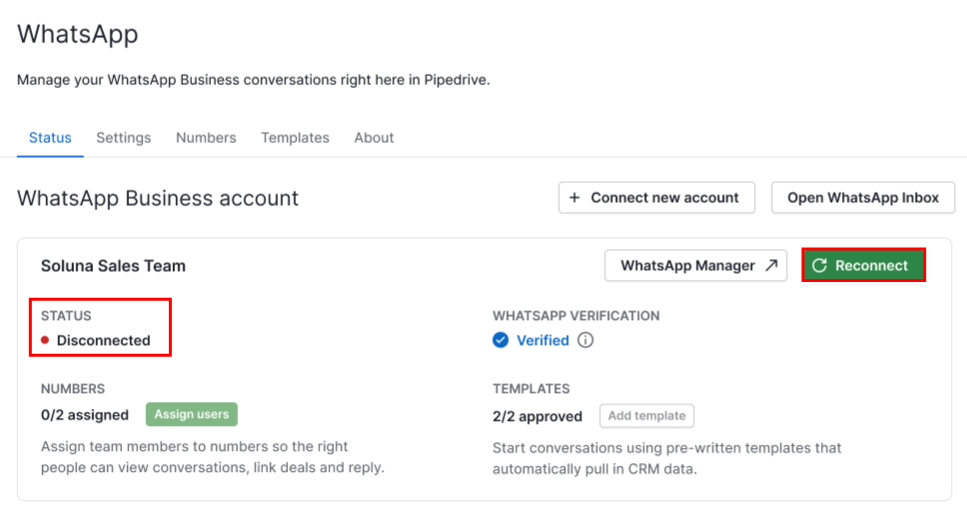This screenshot has height=516, width=967.
Task: Click the WHATSAPP VERIFICATION label
Action: [x=576, y=316]
